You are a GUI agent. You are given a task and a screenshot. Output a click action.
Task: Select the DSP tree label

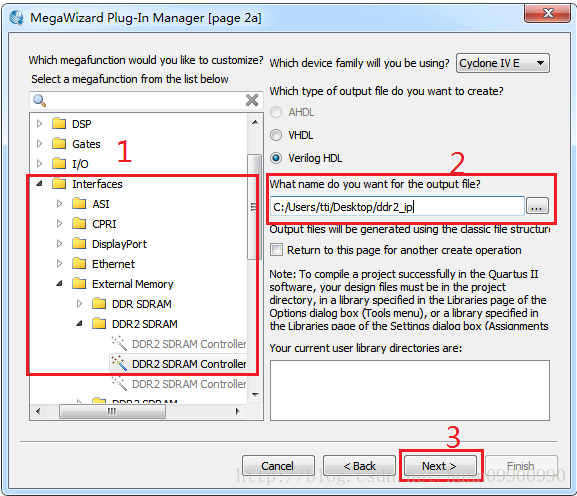coord(81,124)
